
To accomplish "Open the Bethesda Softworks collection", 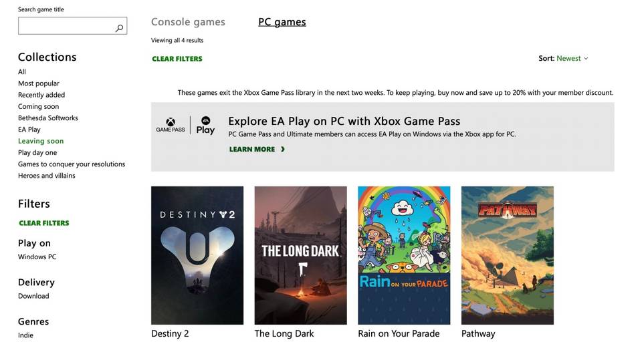I will tap(48, 118).
